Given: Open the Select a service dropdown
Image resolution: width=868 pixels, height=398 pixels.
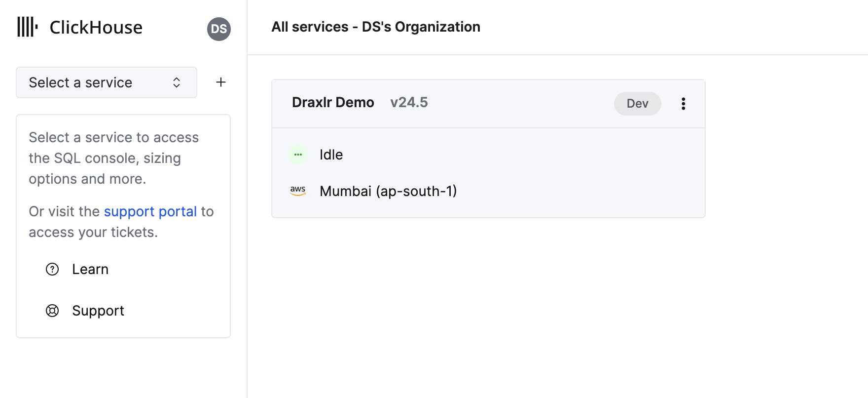Looking at the screenshot, I should [107, 82].
